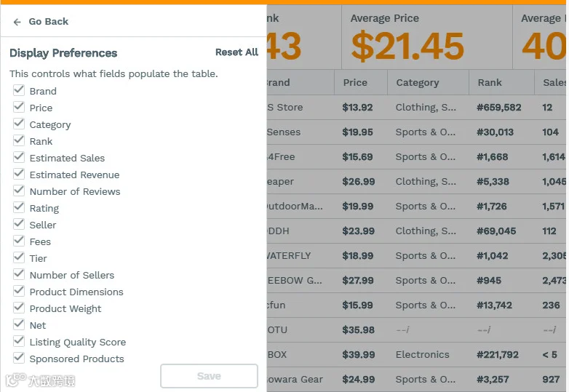569x392 pixels.
Task: Toggle the Fees checkbox
Action: (19, 240)
